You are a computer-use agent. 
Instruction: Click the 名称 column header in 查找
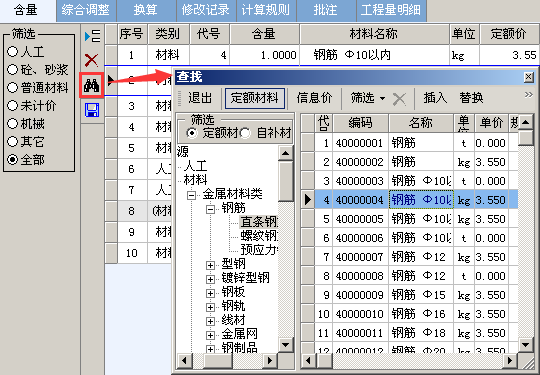tap(421, 123)
